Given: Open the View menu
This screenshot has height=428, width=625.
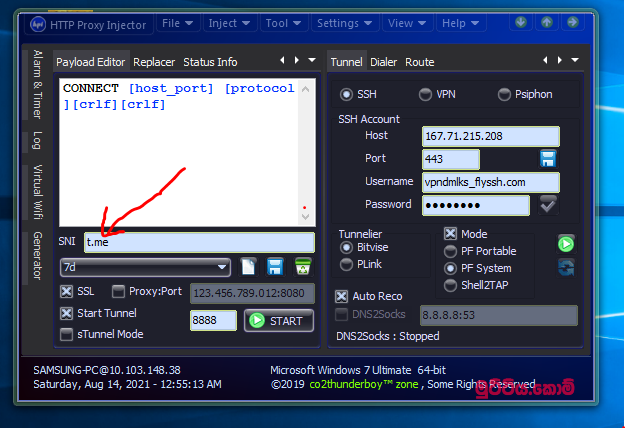Looking at the screenshot, I should [407, 23].
